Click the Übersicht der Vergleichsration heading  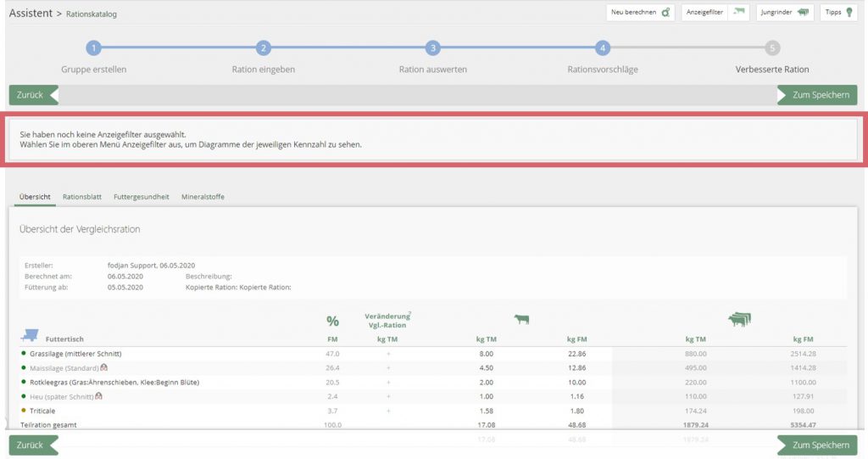coord(80,229)
